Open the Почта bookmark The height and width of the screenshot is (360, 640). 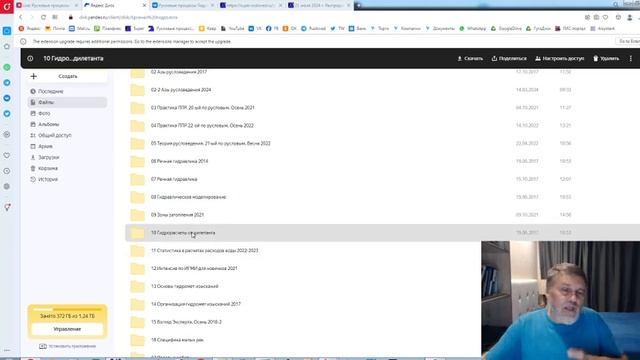click(x=55, y=29)
